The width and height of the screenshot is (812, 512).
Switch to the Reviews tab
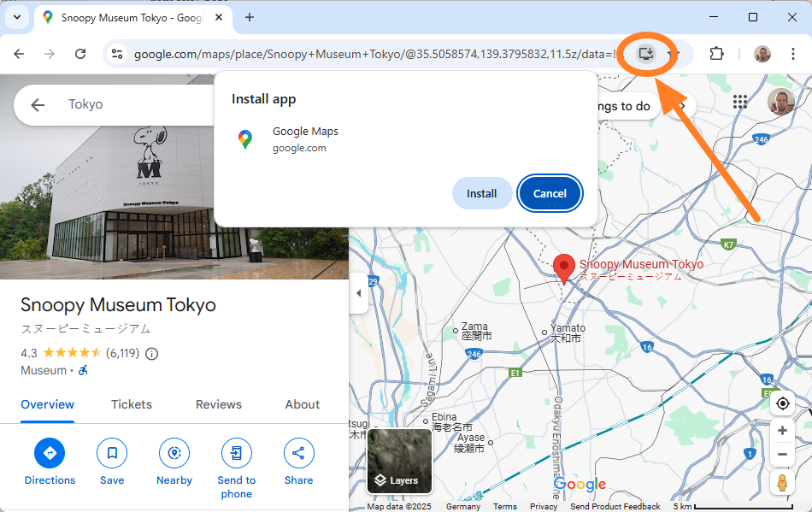pyautogui.click(x=219, y=405)
